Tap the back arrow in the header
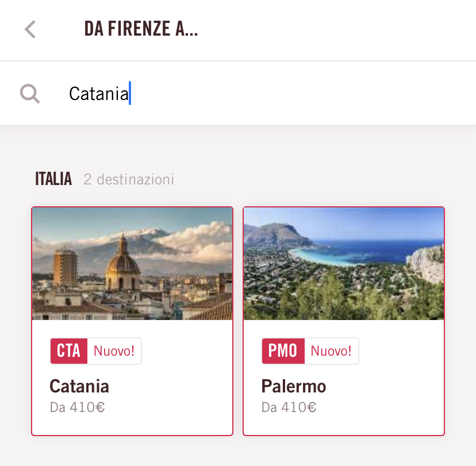The image size is (476, 466). point(30,29)
